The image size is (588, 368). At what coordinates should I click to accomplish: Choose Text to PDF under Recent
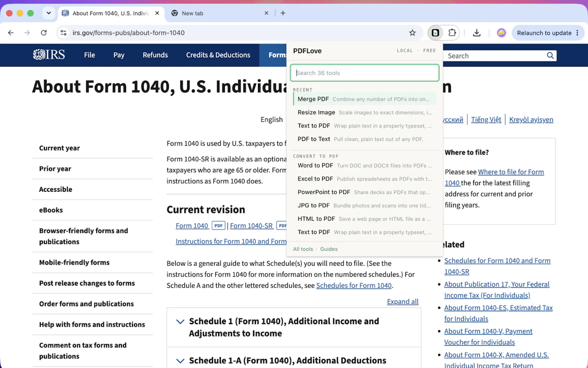pos(365,125)
